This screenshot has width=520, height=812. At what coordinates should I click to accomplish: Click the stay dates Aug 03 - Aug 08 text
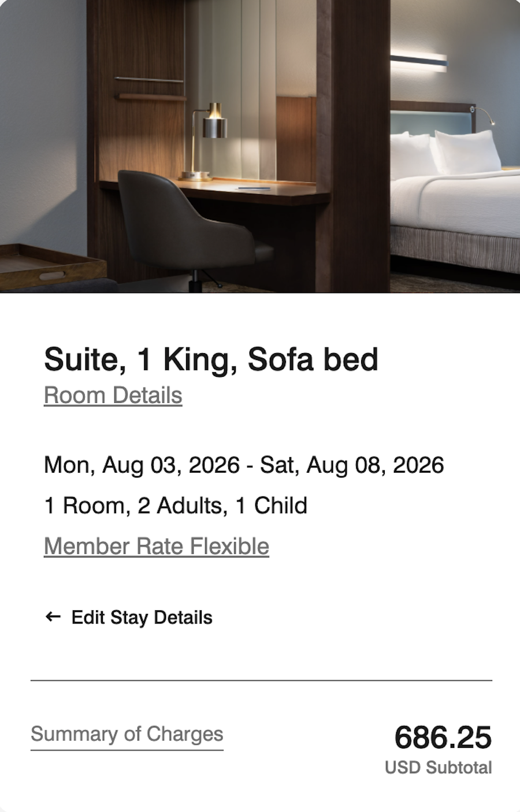click(244, 465)
